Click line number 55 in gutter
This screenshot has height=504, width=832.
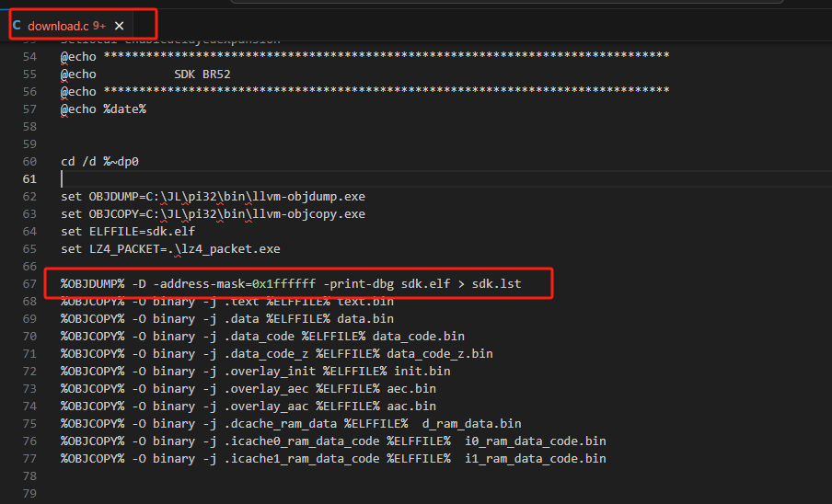click(x=29, y=74)
